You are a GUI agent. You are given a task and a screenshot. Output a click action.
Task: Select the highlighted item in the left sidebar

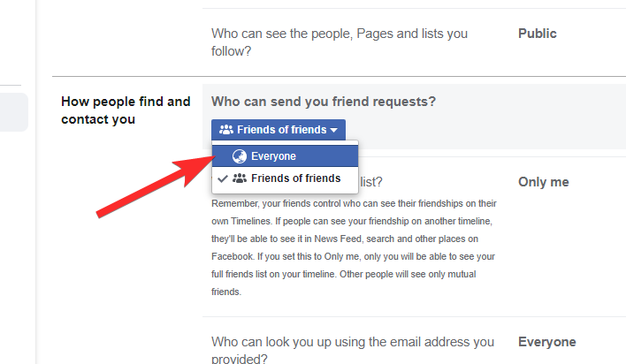coord(14,112)
